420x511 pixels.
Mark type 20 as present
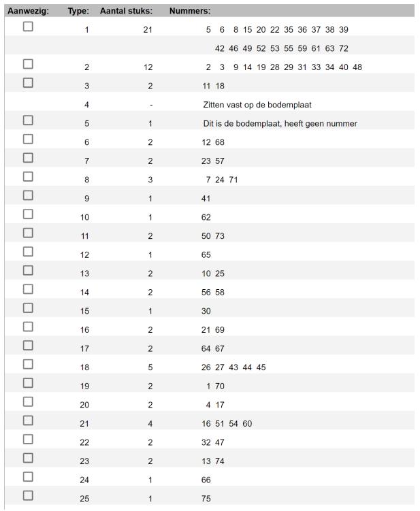(28, 401)
